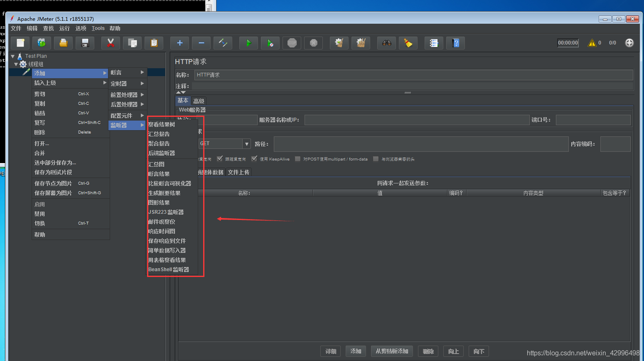Expand the 后置处理器 submenu
The height and width of the screenshot is (361, 644).
coord(127,104)
